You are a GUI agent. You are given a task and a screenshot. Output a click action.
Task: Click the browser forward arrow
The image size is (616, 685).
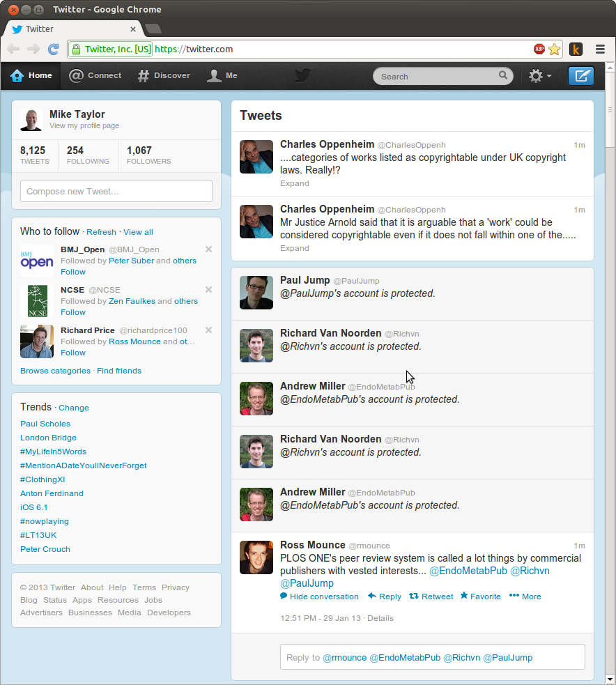coord(33,49)
